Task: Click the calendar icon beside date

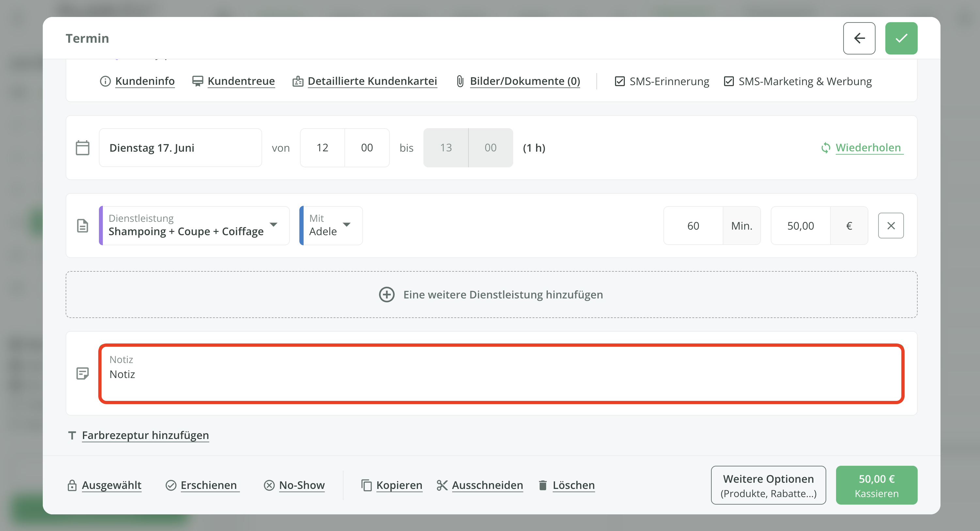Action: point(82,147)
